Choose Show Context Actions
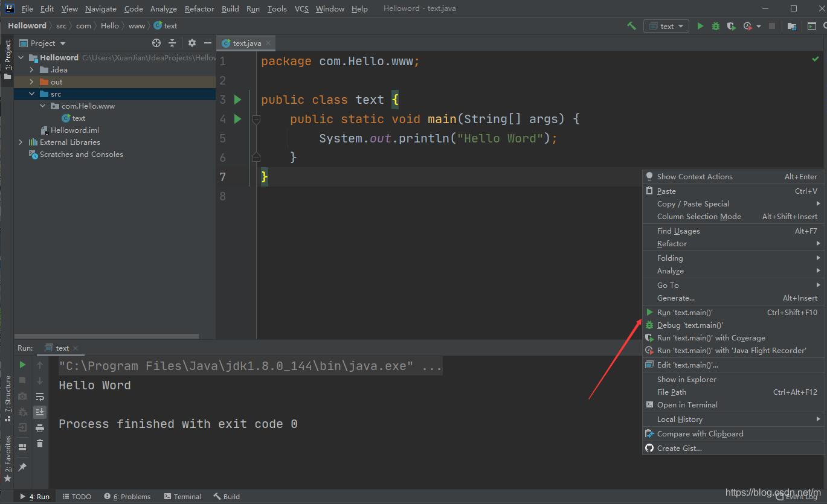Screen dimensions: 827x504 point(733,176)
